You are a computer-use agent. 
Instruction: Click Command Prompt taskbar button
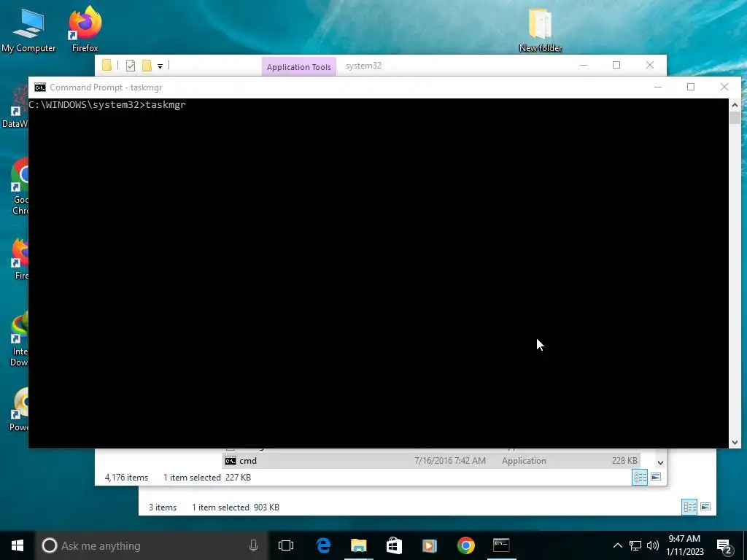pyautogui.click(x=501, y=545)
